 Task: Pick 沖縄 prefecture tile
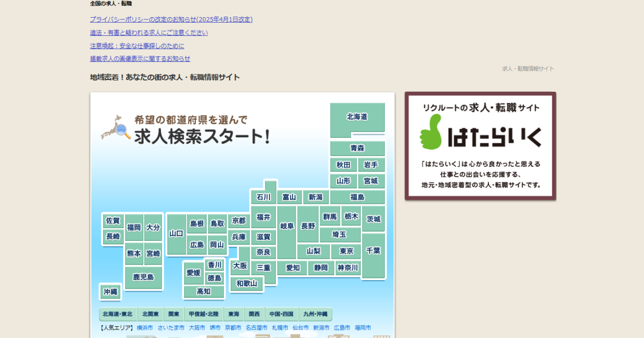[111, 292]
